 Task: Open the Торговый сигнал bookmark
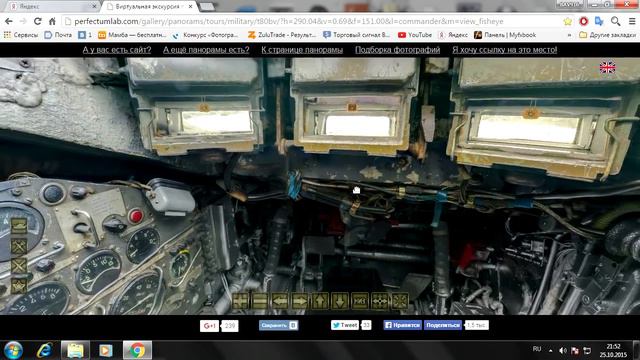click(356, 35)
